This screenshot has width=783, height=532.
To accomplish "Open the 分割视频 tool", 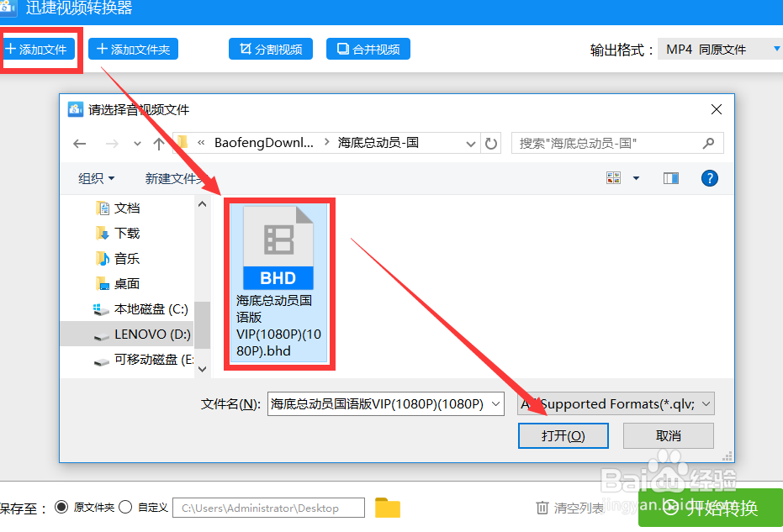I will click(271, 49).
